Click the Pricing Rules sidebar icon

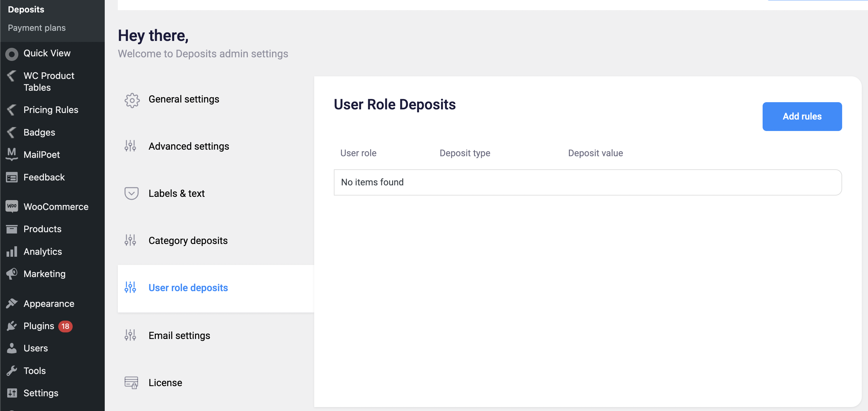tap(12, 110)
